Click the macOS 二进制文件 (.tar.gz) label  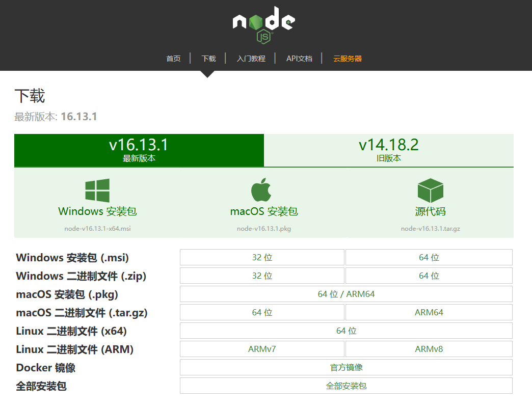click(82, 313)
